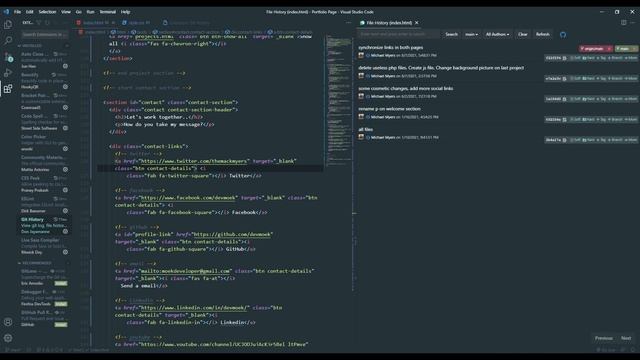This screenshot has width=640, height=360.
Task: Copy the first commit's hash with its clipboard icon
Action: 565,58
